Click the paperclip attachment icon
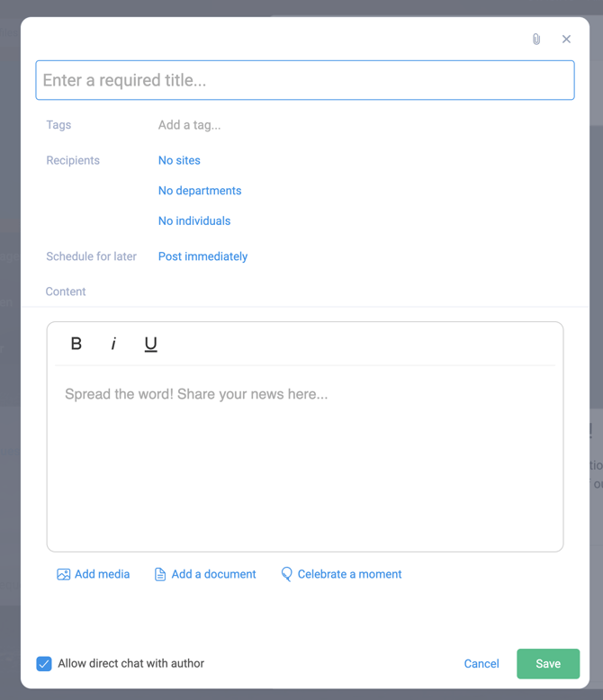 click(x=536, y=40)
